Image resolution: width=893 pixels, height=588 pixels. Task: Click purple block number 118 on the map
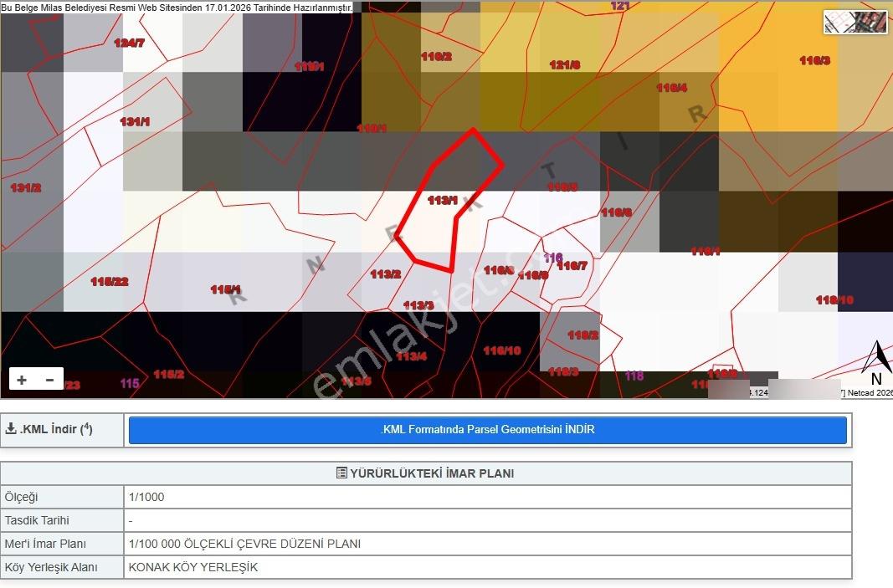(634, 376)
